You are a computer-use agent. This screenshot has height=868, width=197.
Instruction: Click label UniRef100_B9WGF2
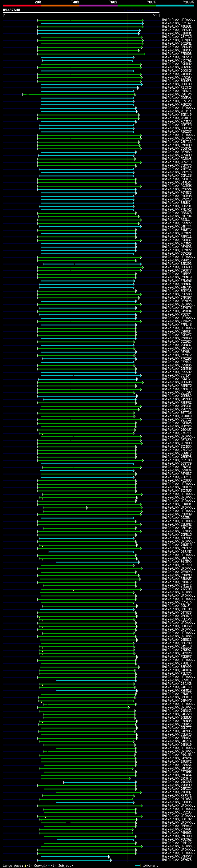point(176,761)
